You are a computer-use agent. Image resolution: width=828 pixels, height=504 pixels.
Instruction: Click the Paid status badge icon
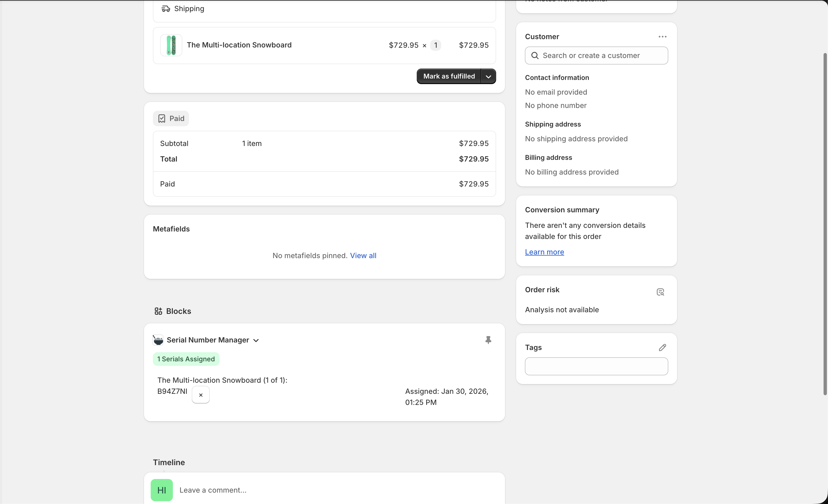coord(162,118)
